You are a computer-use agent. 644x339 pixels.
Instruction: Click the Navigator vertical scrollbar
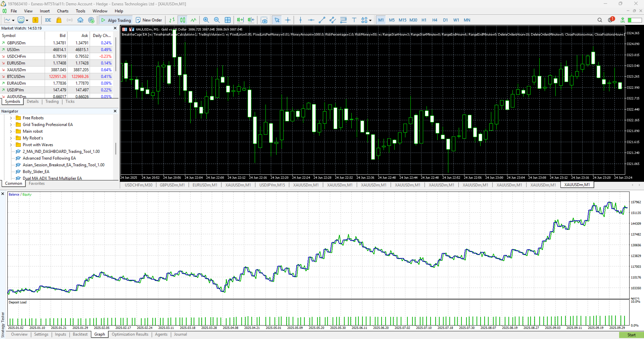click(116, 148)
